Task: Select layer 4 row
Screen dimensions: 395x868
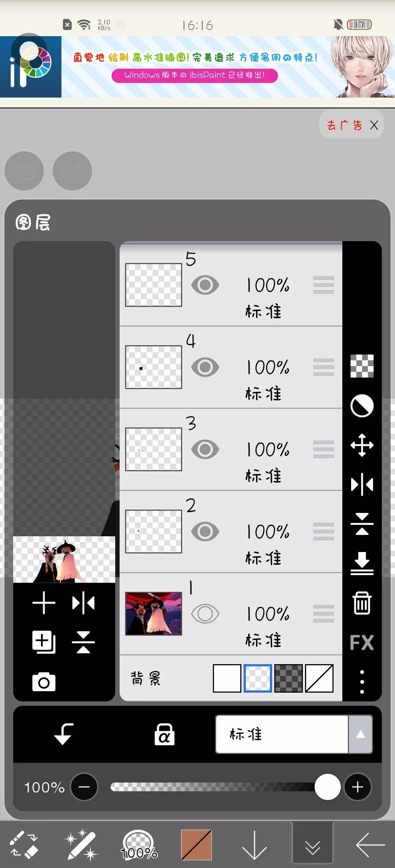Action: click(263, 367)
